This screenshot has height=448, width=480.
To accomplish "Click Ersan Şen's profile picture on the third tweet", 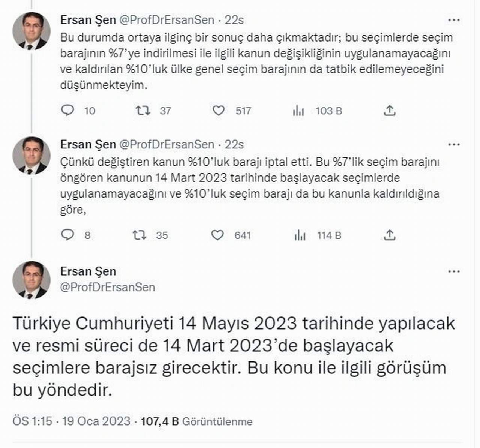I will click(x=32, y=280).
